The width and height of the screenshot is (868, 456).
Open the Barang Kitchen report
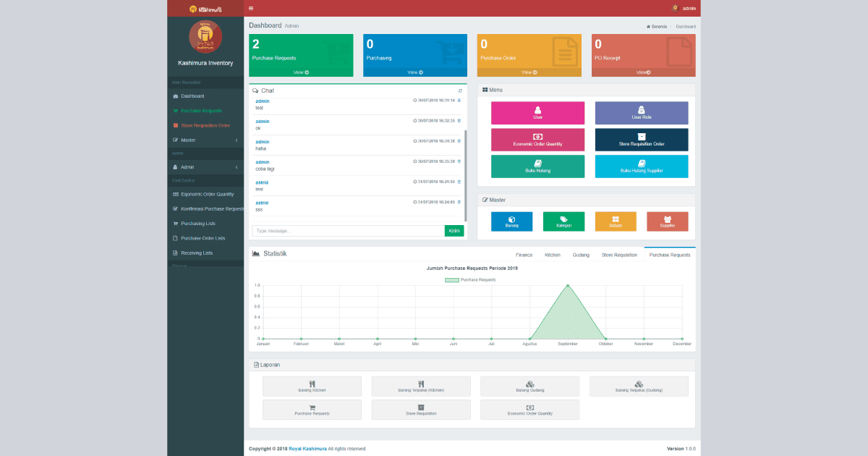click(312, 386)
